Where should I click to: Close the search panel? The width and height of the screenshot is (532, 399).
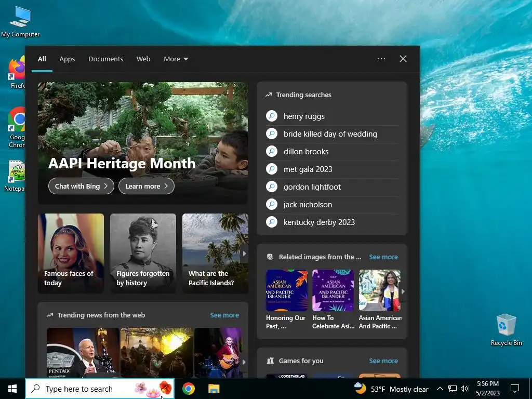tap(403, 59)
